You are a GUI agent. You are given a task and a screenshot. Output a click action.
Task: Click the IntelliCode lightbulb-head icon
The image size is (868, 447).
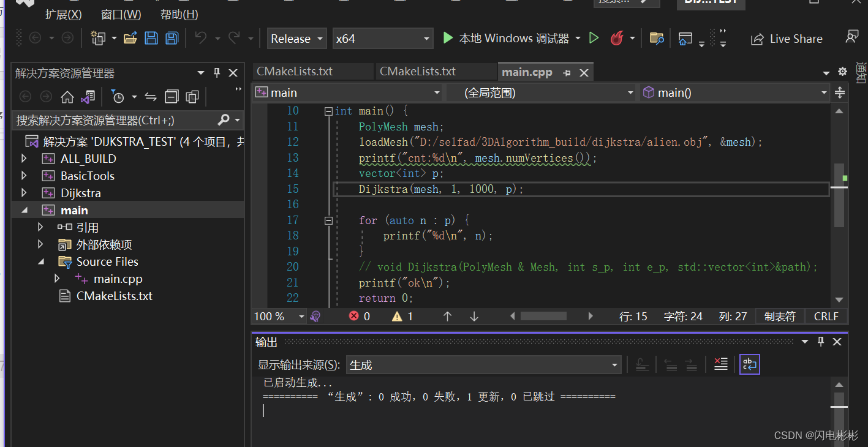315,317
